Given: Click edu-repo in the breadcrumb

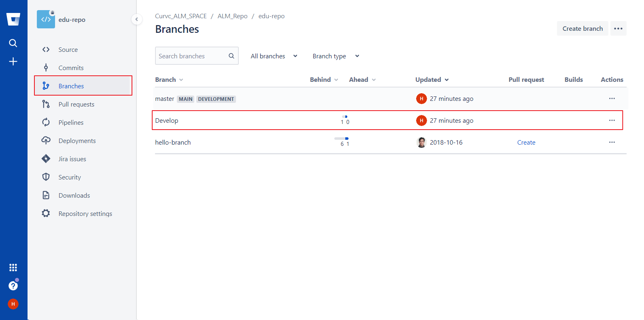Looking at the screenshot, I should [272, 16].
